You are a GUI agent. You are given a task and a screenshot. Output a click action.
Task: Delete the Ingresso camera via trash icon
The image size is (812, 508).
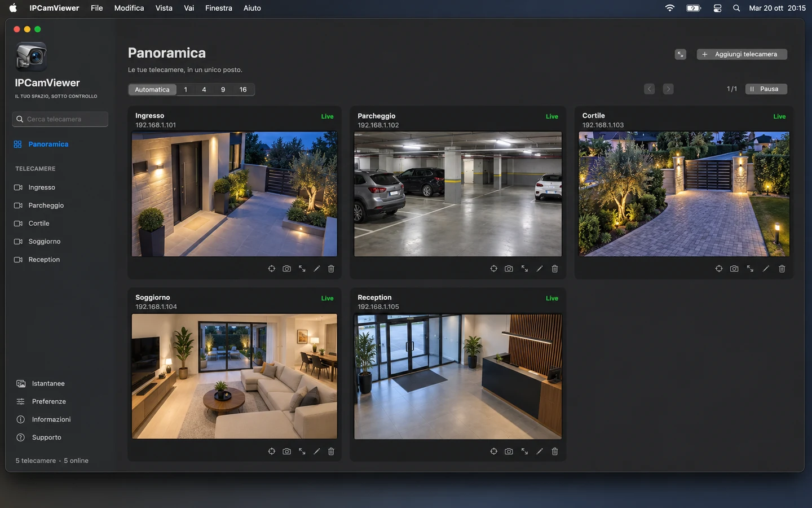331,269
